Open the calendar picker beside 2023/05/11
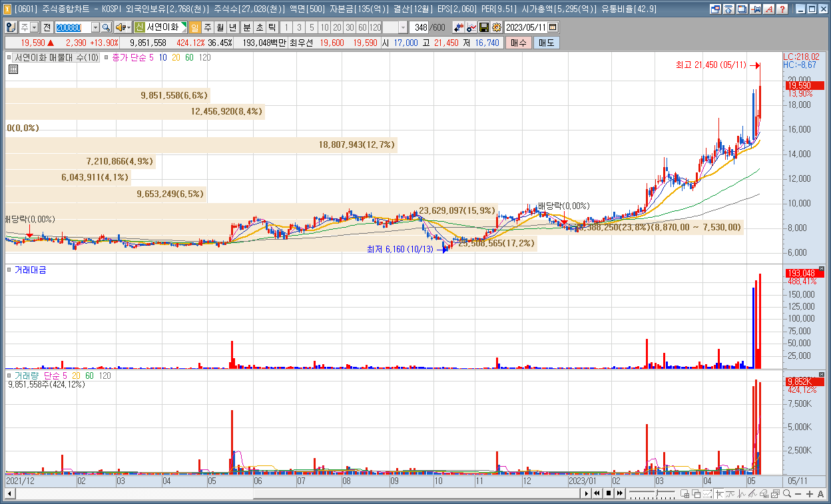Screen dimensions: 831x504 pyautogui.click(x=553, y=27)
